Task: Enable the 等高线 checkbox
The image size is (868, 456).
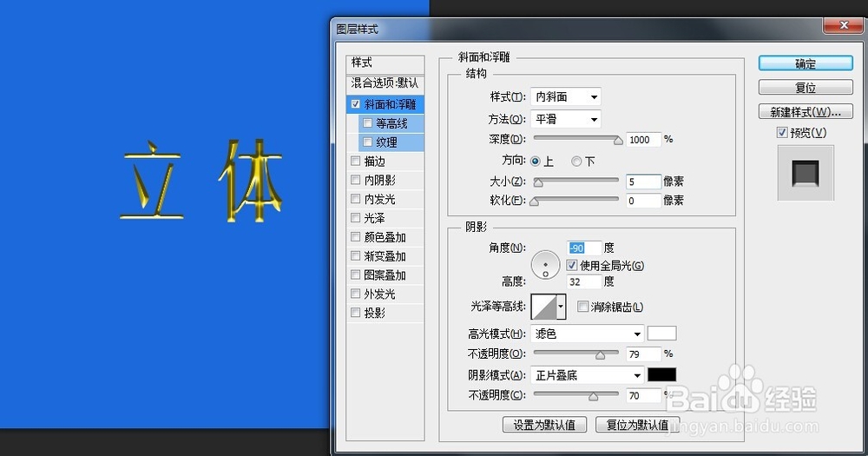Action: (367, 123)
